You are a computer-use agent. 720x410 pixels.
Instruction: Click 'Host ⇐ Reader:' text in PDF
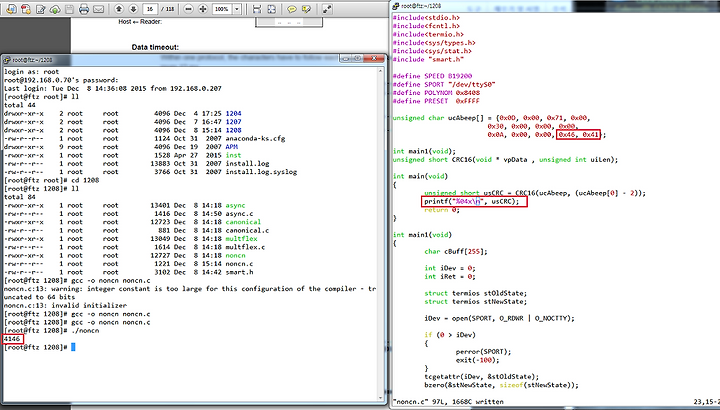(x=140, y=22)
